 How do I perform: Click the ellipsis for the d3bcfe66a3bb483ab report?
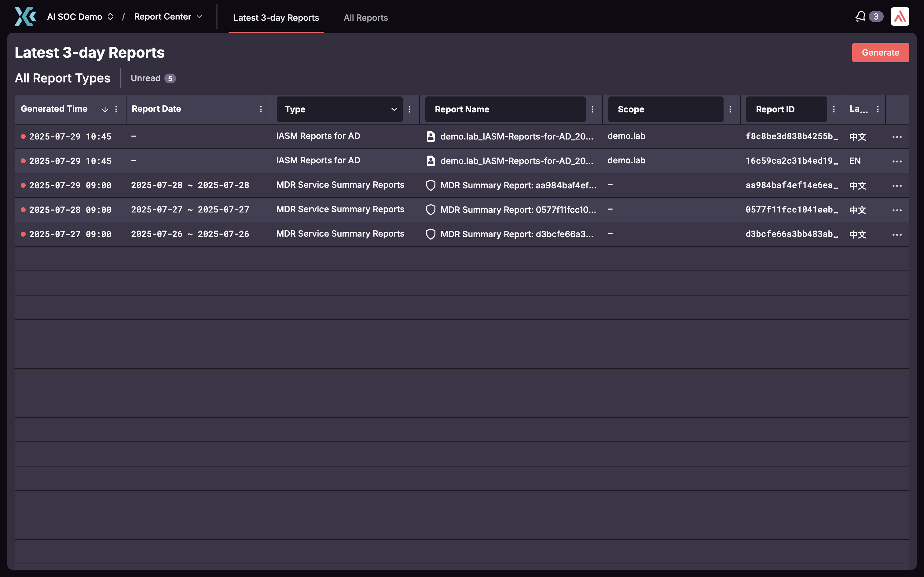[x=897, y=235]
